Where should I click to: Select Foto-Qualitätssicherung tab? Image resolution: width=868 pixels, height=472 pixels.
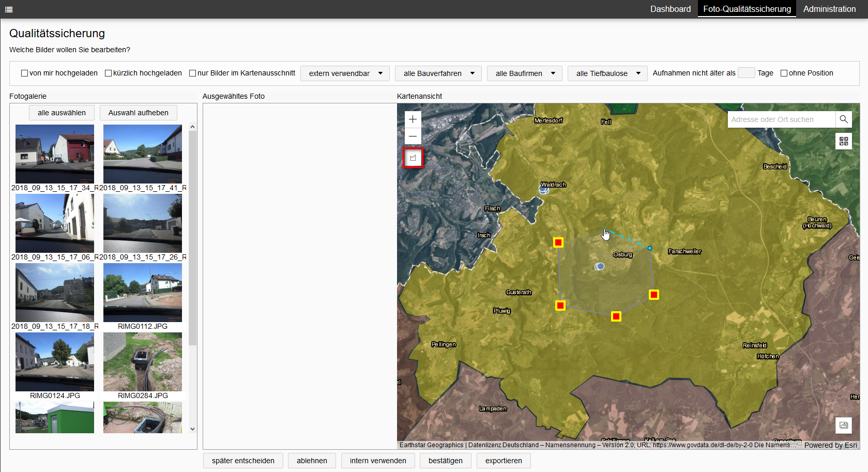click(747, 9)
